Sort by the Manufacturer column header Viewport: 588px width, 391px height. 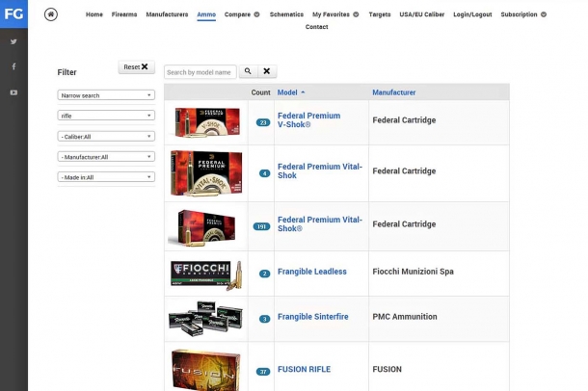[x=393, y=92]
